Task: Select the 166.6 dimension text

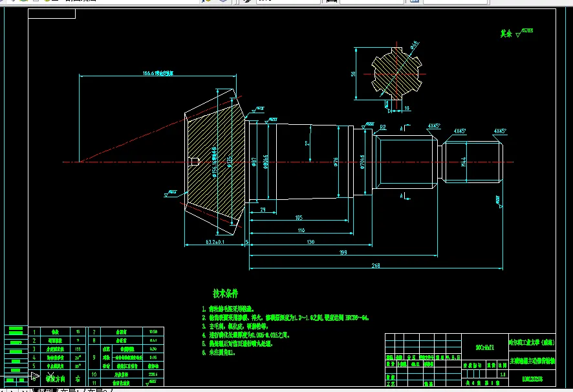Action: pos(158,73)
